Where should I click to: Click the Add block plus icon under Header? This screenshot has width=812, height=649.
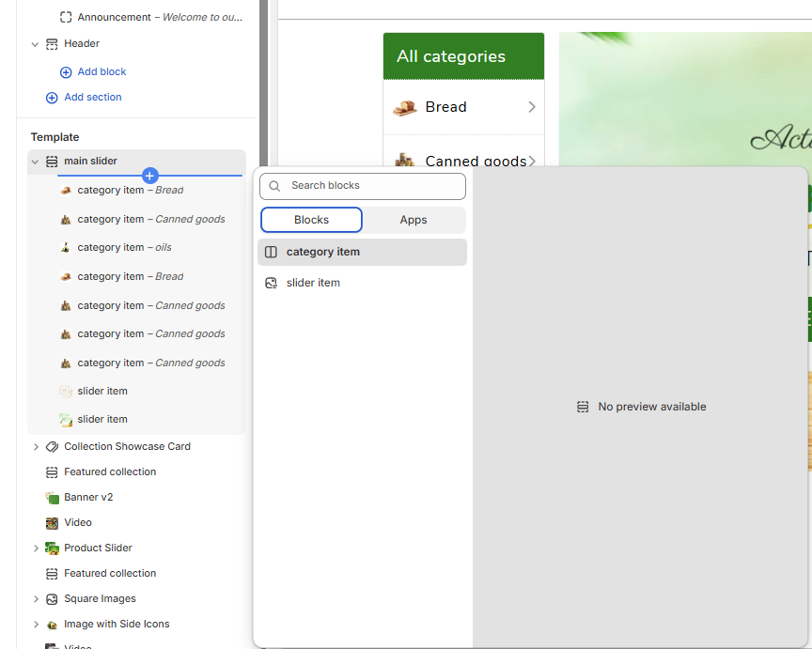(68, 71)
